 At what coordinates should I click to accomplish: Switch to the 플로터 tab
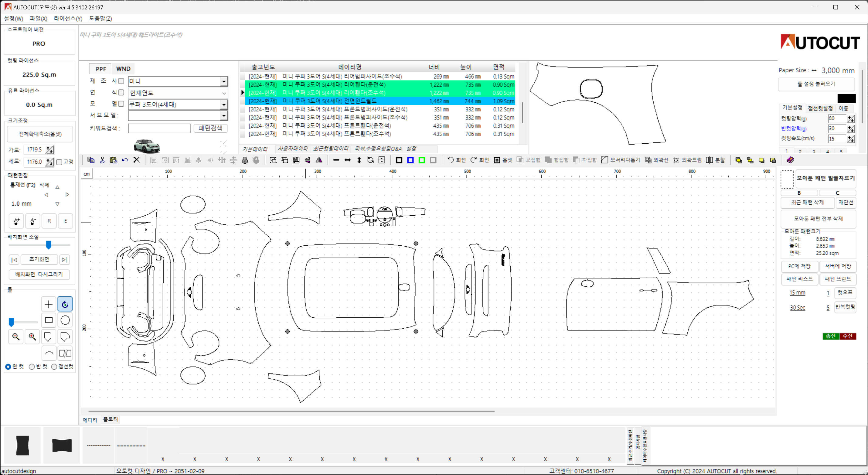(x=111, y=419)
